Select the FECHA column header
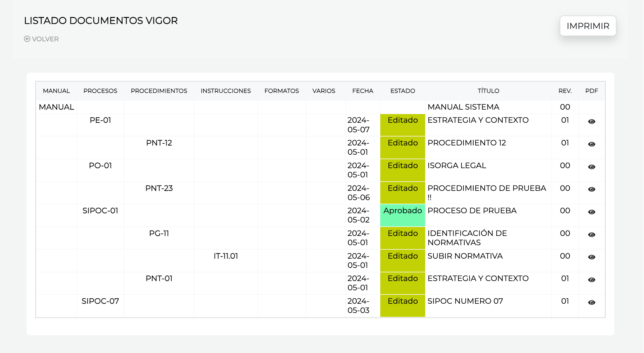 [x=363, y=91]
